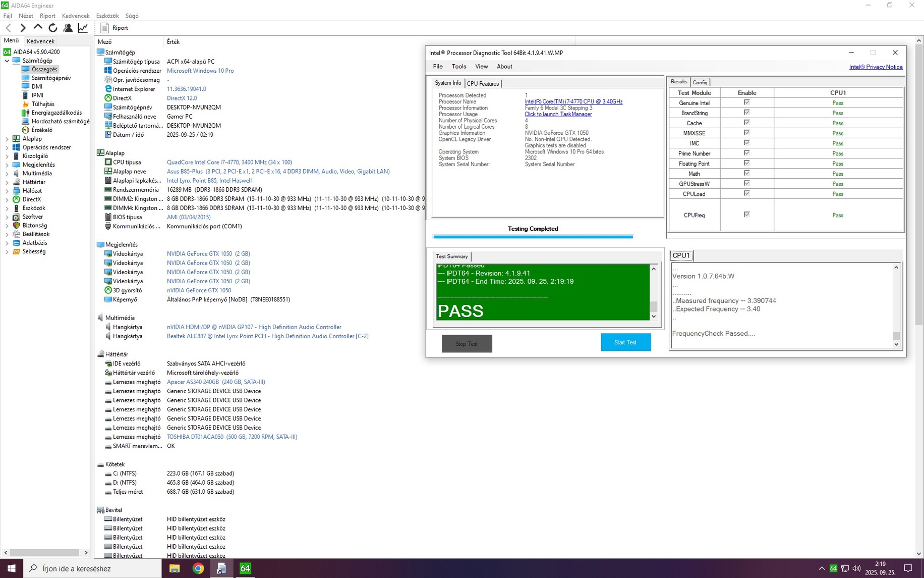The width and height of the screenshot is (924, 578).
Task: Expand the Sebesség tree node
Action: pos(7,251)
